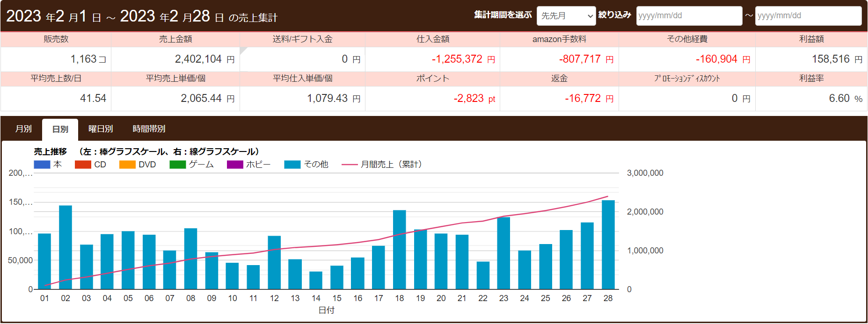Click the blue 本 legend swatch
868x324 pixels.
pos(42,165)
